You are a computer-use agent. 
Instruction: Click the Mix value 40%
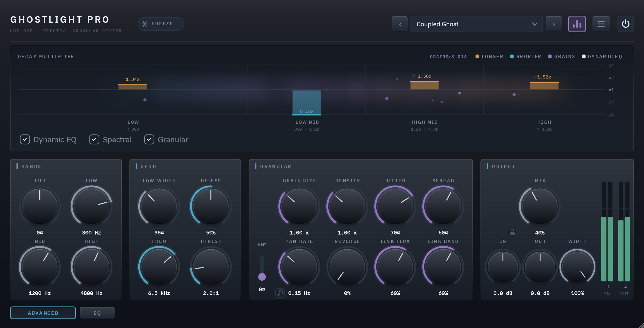click(540, 233)
